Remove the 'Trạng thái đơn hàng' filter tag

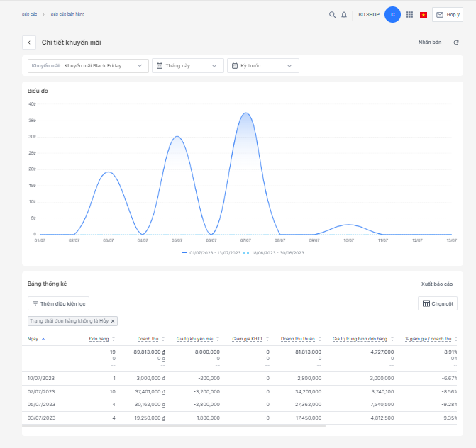[113, 321]
